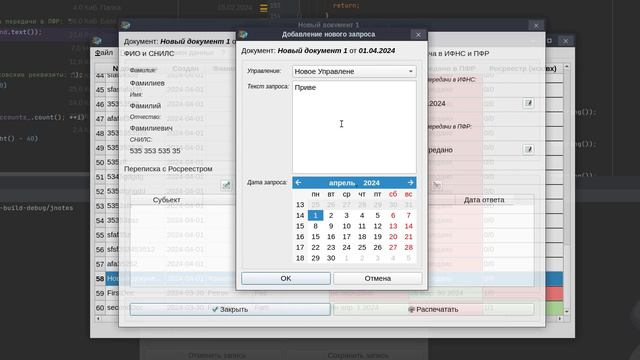Image resolution: width=640 pixels, height=360 pixels.
Task: Pick April 7 Sunday in calendar
Action: pyautogui.click(x=409, y=216)
